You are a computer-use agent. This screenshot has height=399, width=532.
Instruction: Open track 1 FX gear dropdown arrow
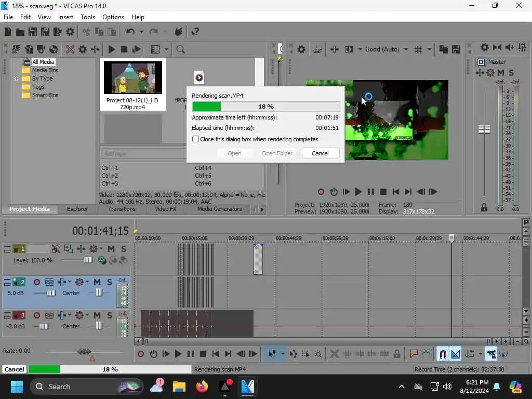101,249
